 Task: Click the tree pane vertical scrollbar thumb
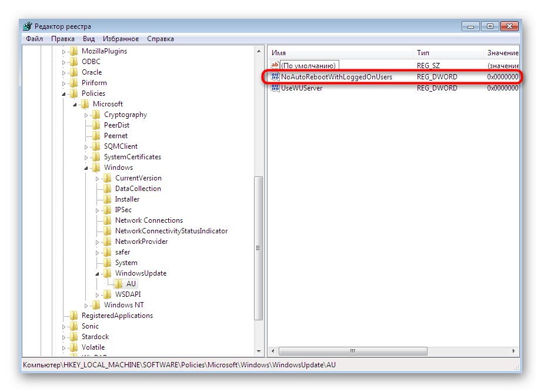point(258,248)
